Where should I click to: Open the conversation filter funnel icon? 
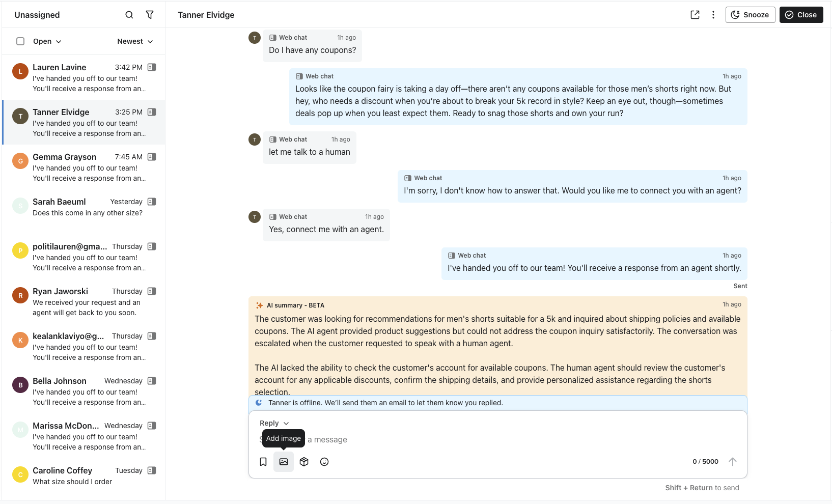pyautogui.click(x=150, y=15)
